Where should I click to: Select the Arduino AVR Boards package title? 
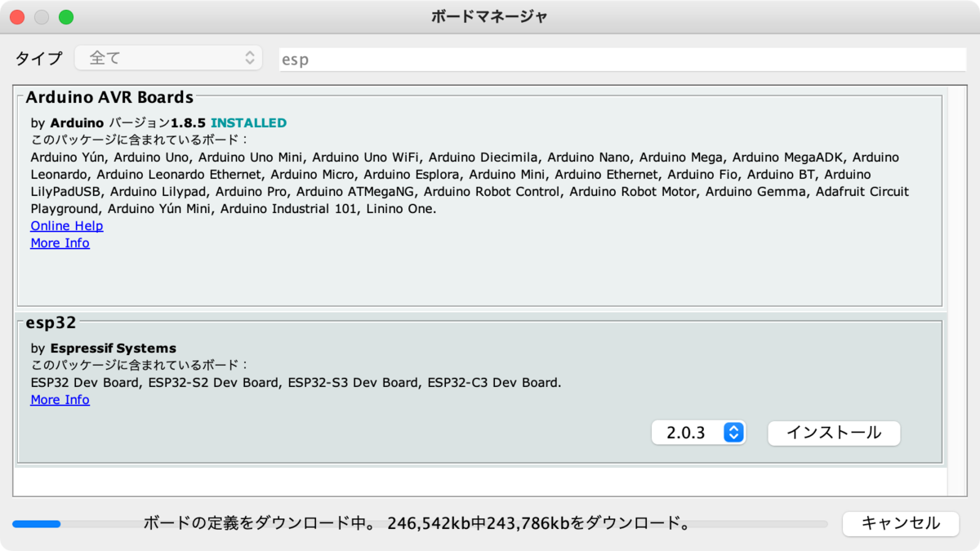(x=109, y=97)
